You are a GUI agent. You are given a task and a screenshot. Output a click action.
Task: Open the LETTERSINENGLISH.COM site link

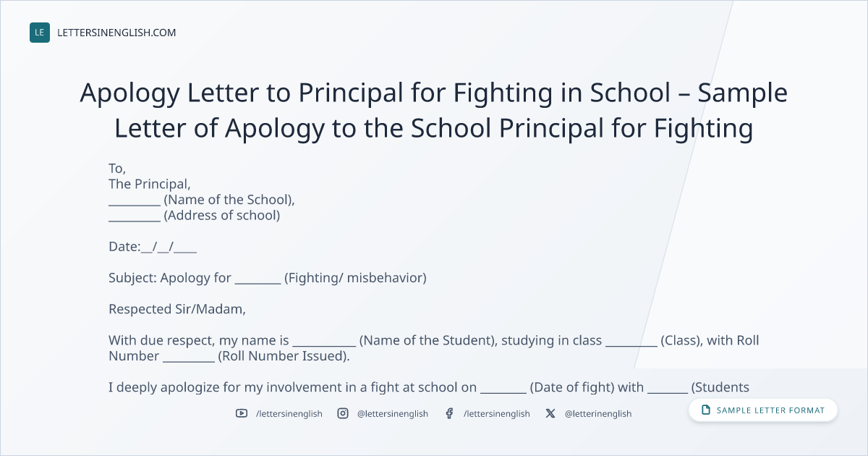(116, 33)
